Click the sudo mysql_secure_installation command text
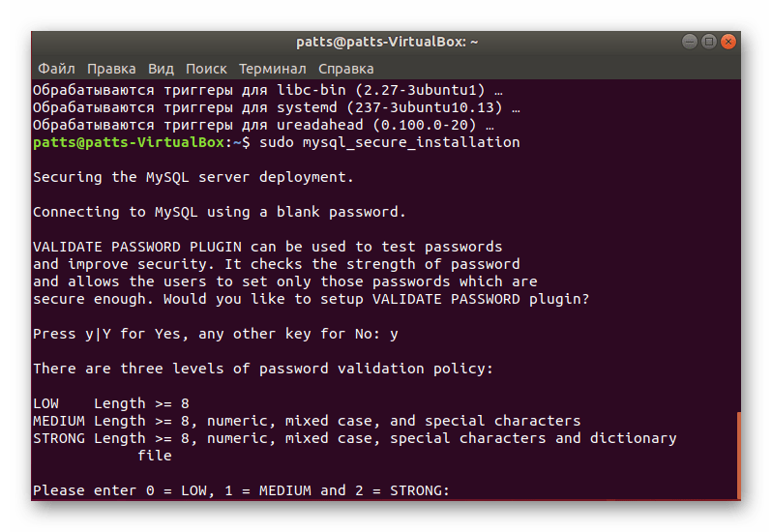This screenshot has height=532, width=772. (x=390, y=143)
